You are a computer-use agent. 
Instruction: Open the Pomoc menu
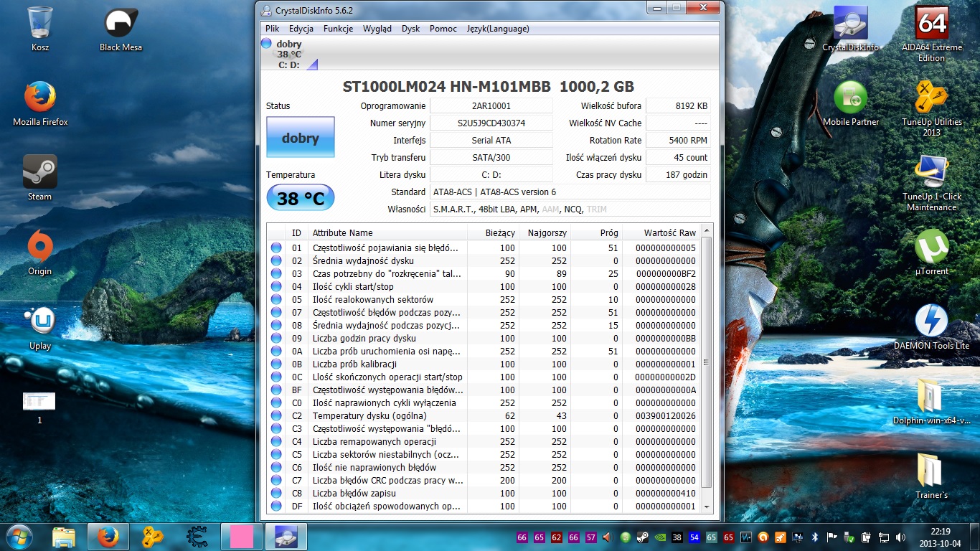coord(443,29)
